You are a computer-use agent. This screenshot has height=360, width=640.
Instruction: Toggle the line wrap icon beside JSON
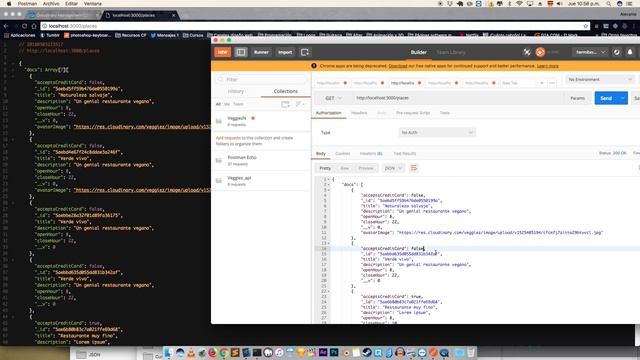(x=413, y=168)
